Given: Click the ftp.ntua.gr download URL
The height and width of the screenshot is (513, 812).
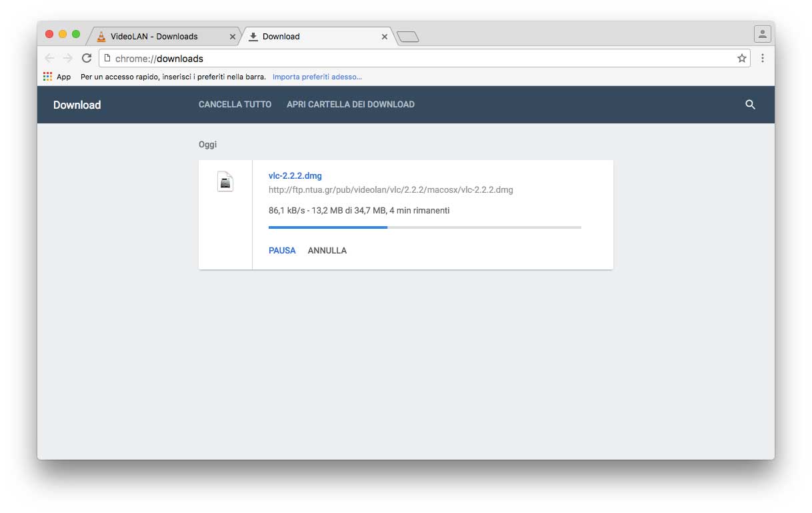Looking at the screenshot, I should click(391, 190).
